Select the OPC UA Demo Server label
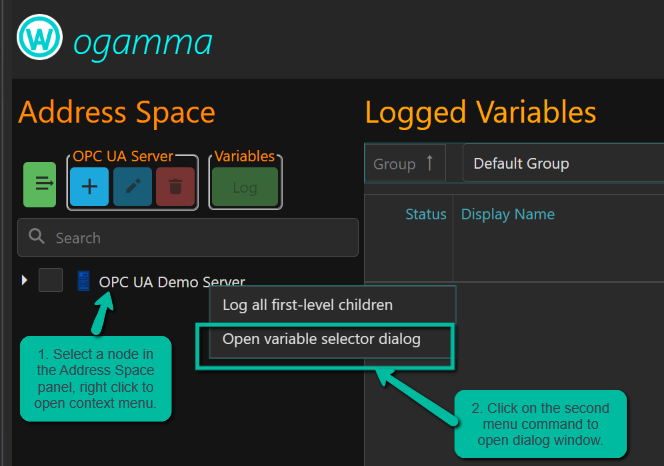 click(x=171, y=282)
